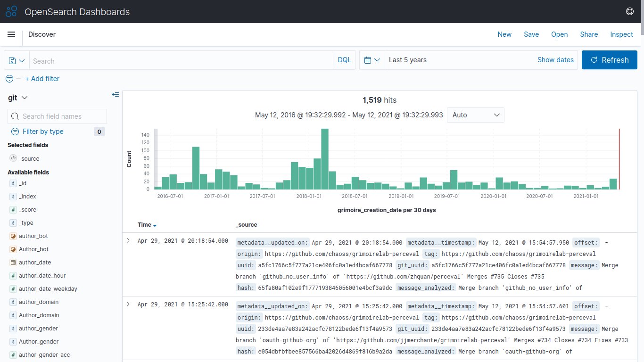
Task: Click Show dates link
Action: (x=555, y=60)
